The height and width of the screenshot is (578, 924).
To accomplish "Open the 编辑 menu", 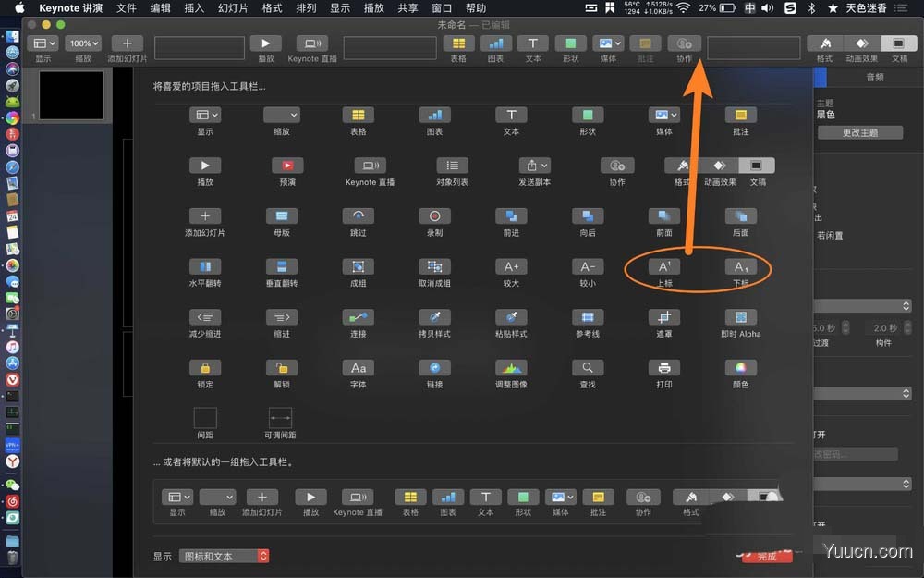I will 160,7.
